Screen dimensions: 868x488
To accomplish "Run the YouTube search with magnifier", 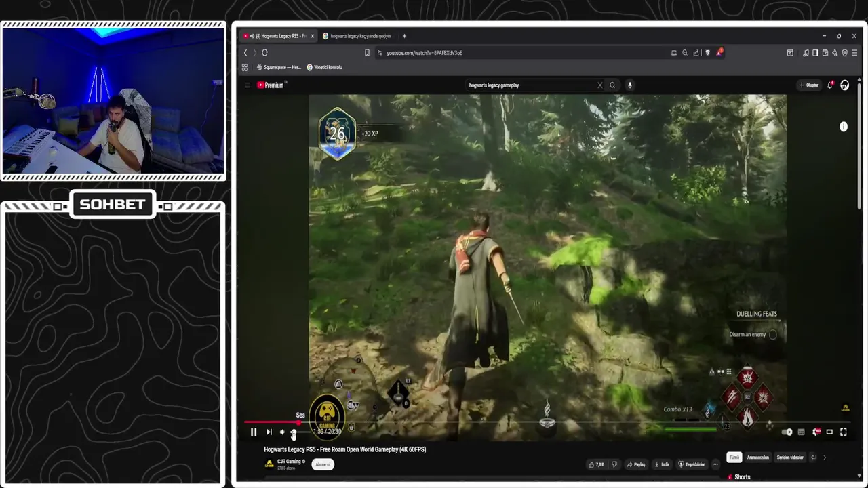I will click(612, 85).
